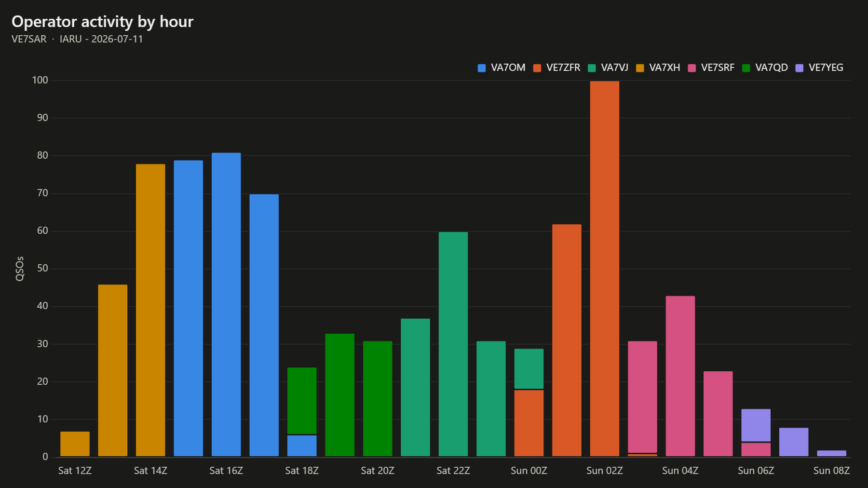The width and height of the screenshot is (868, 488).
Task: Click the 'Sun 08Z' axis label
Action: click(832, 471)
